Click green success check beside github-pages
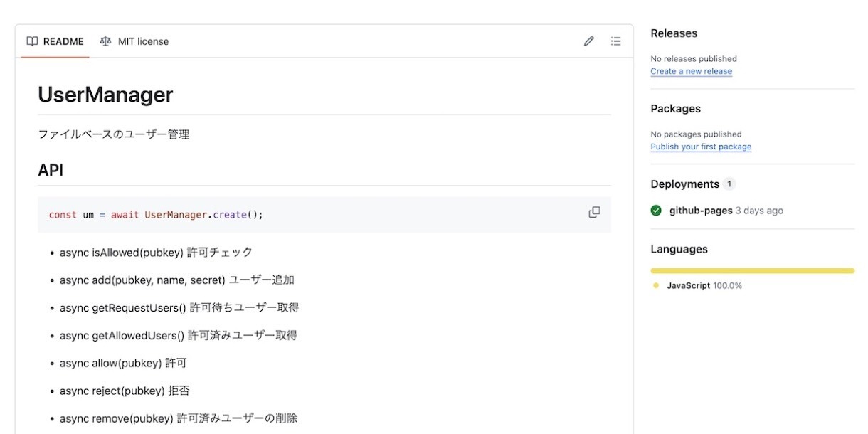This screenshot has width=868, height=434. click(656, 211)
